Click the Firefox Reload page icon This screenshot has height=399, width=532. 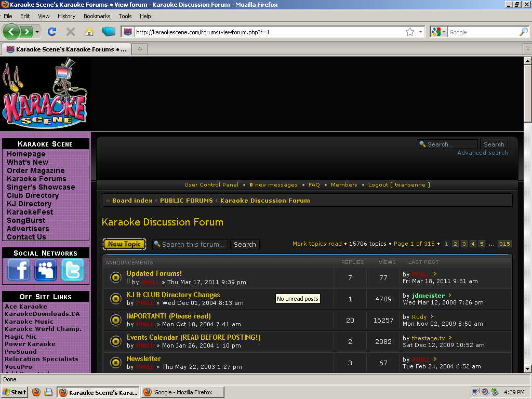(x=52, y=32)
